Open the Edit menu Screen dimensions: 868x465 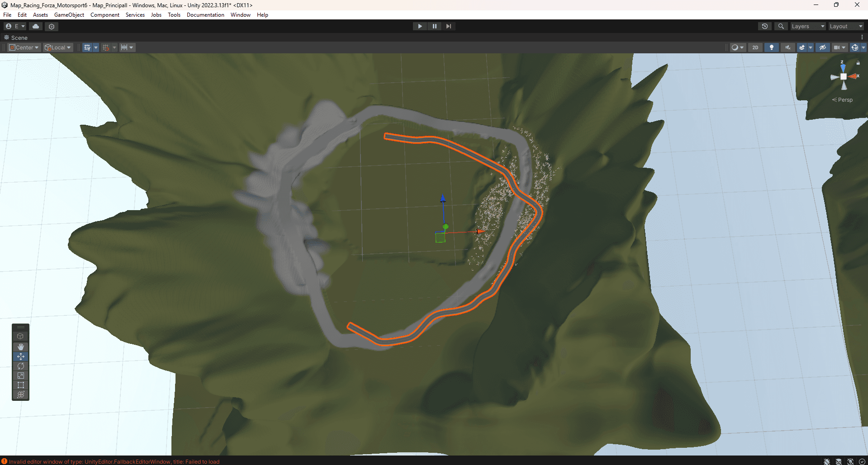pyautogui.click(x=22, y=15)
